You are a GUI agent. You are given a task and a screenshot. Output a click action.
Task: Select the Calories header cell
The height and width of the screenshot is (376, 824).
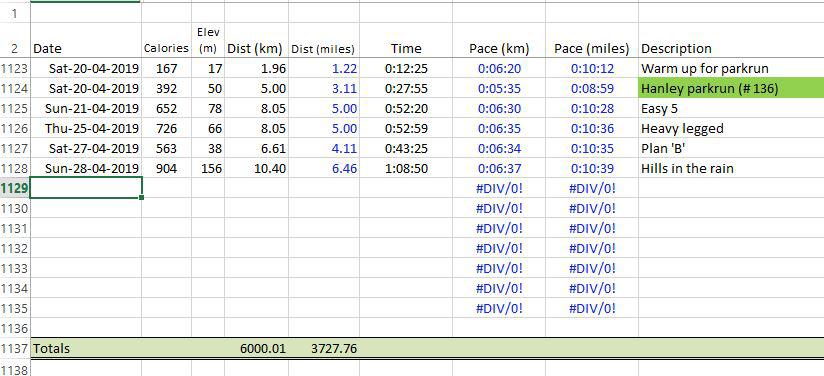click(166, 40)
